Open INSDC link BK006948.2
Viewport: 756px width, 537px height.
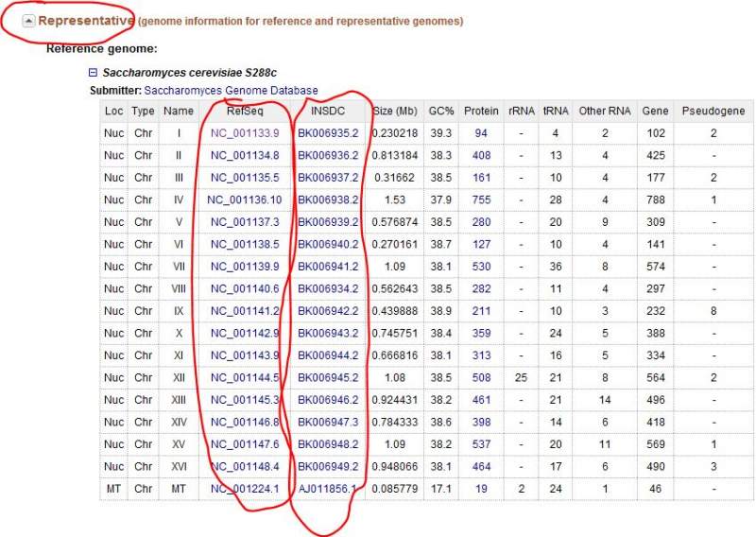point(328,444)
